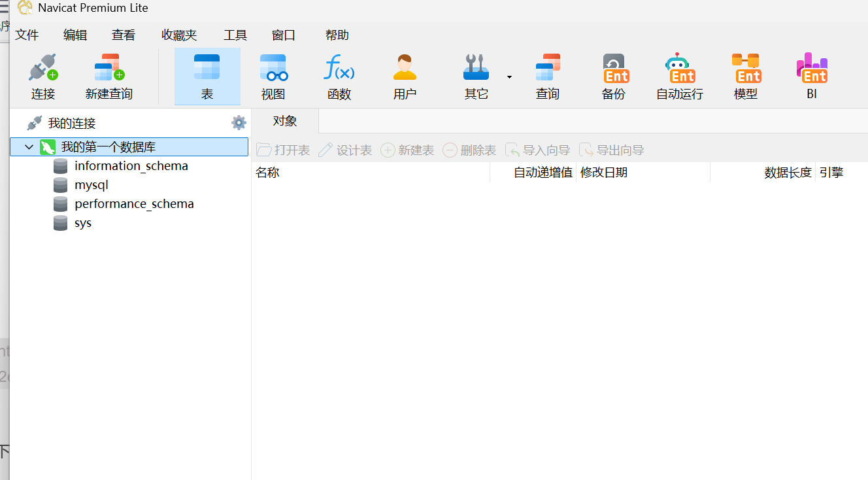Open connection settings via the gear icon
868x480 pixels.
point(239,122)
